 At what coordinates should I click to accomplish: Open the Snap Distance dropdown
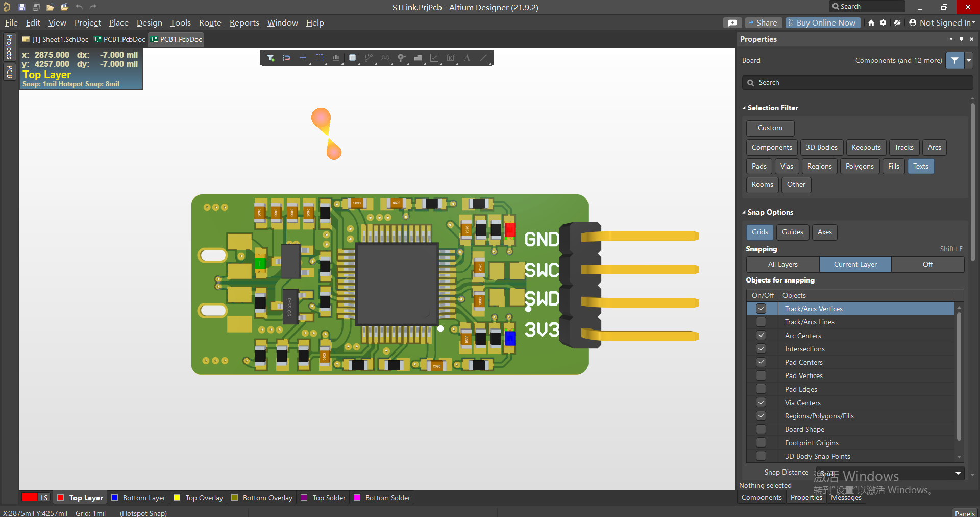tap(958, 473)
